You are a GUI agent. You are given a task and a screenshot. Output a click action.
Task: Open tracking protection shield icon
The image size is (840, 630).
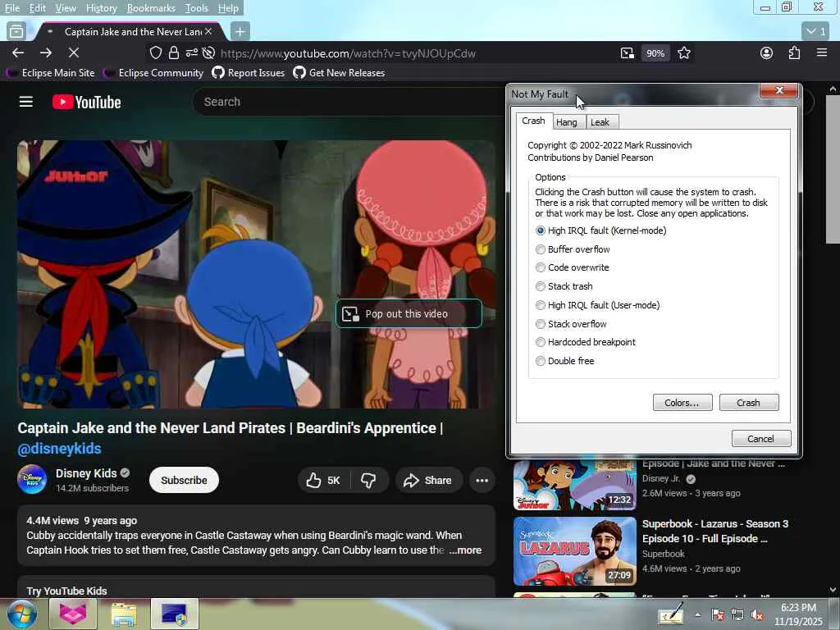(155, 52)
